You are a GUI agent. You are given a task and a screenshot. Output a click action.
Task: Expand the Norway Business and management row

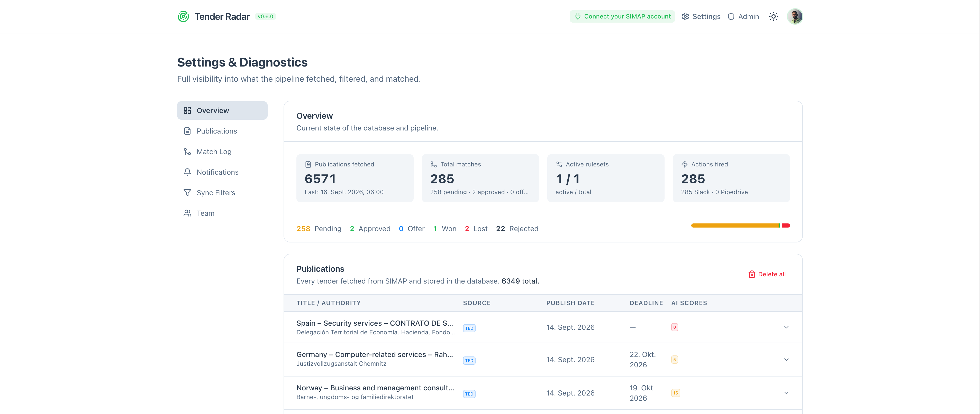point(786,393)
